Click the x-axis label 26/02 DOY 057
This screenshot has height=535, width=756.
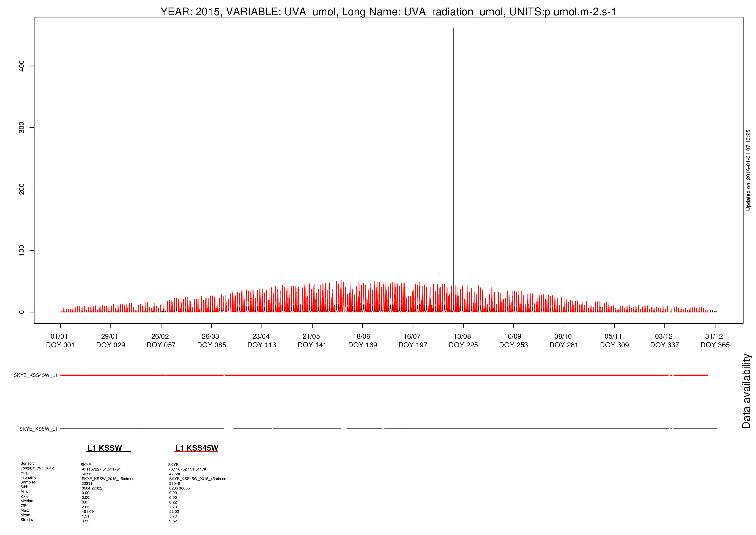(161, 341)
